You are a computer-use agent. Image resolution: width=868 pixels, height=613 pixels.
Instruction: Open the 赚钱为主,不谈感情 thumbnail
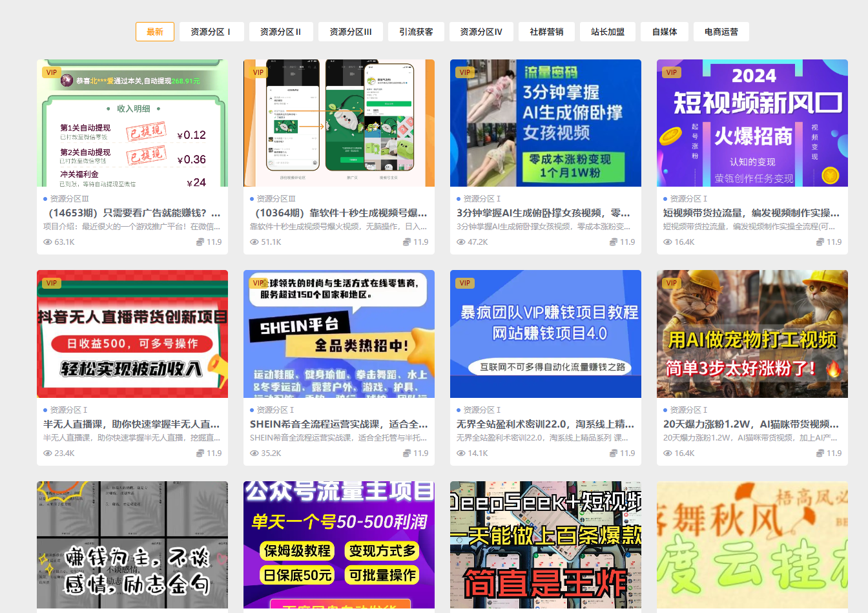(x=132, y=545)
